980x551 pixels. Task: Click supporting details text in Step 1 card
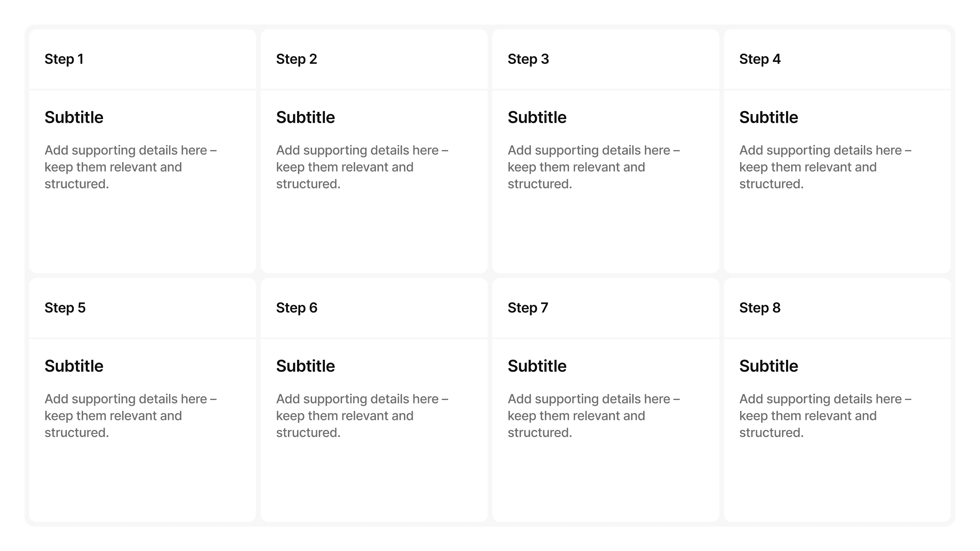tap(130, 167)
